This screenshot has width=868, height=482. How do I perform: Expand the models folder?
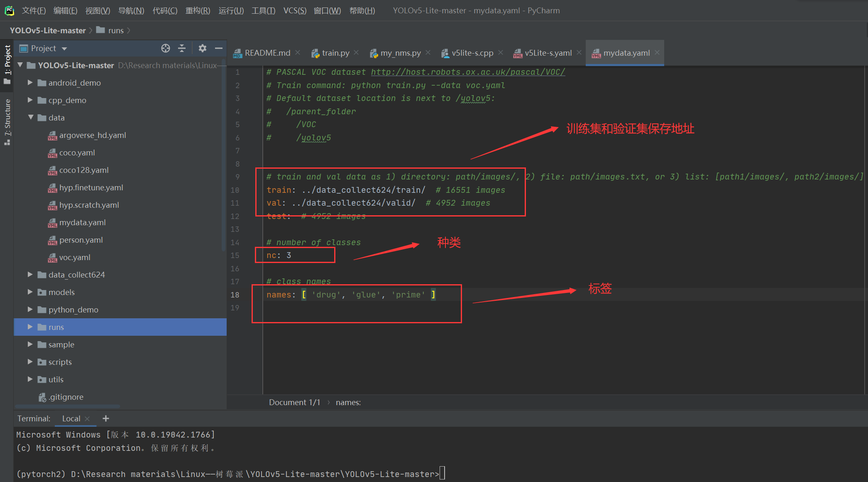(30, 292)
